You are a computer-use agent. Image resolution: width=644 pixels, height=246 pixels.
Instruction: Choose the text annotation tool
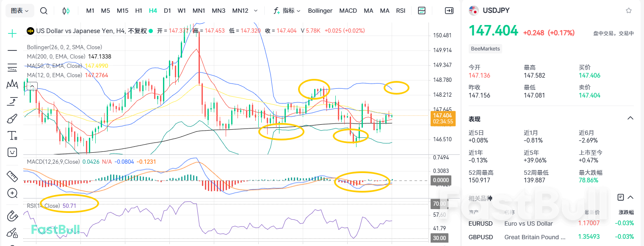click(x=12, y=136)
